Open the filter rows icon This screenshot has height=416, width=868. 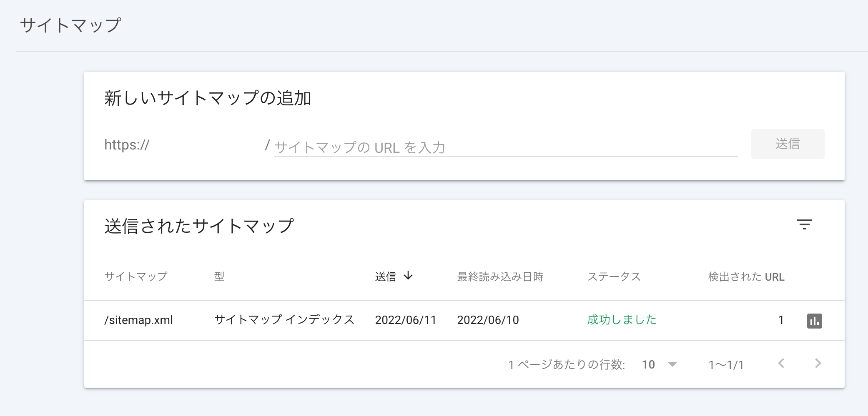click(804, 225)
